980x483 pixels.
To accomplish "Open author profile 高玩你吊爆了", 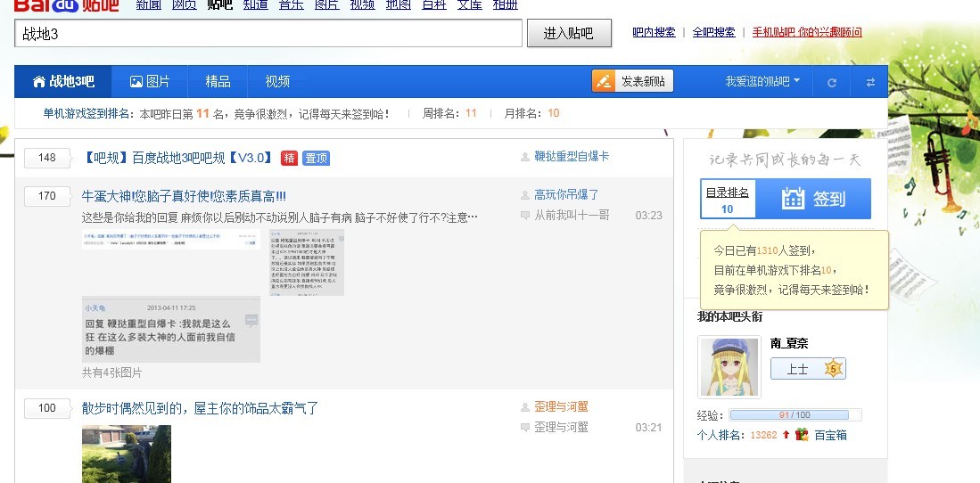I will [x=566, y=195].
